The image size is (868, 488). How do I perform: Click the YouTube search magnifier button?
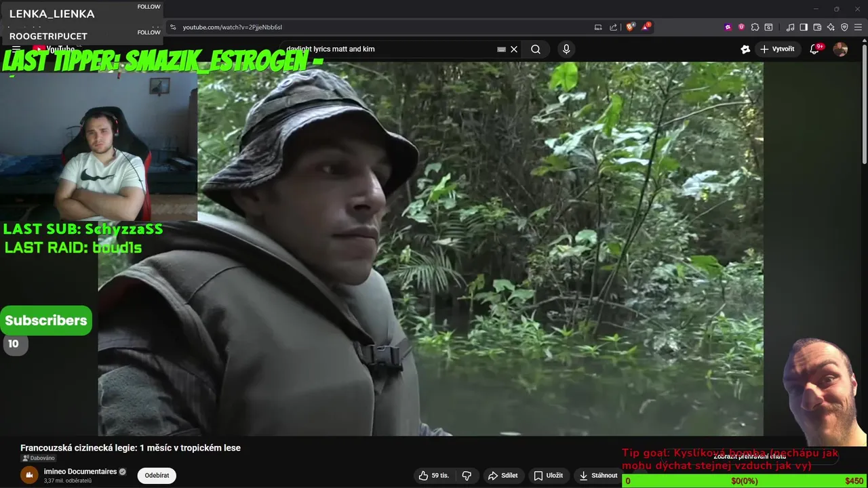tap(536, 49)
